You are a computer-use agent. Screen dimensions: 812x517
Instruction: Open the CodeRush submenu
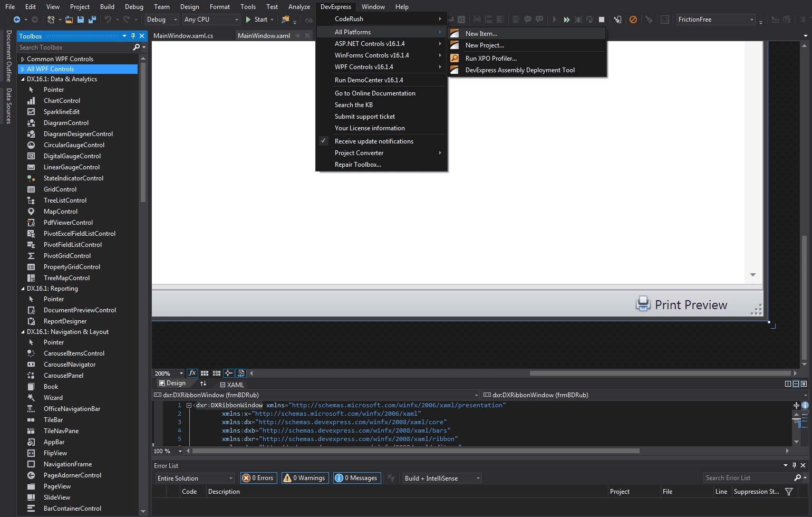point(382,19)
